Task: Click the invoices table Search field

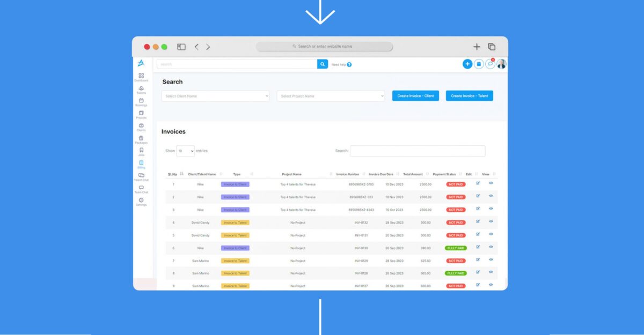Action: (418, 151)
